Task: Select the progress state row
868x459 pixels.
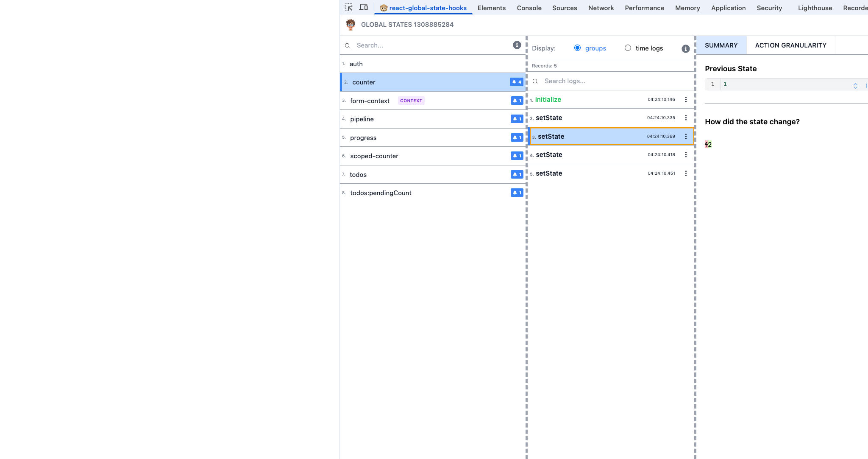Action: click(x=433, y=137)
